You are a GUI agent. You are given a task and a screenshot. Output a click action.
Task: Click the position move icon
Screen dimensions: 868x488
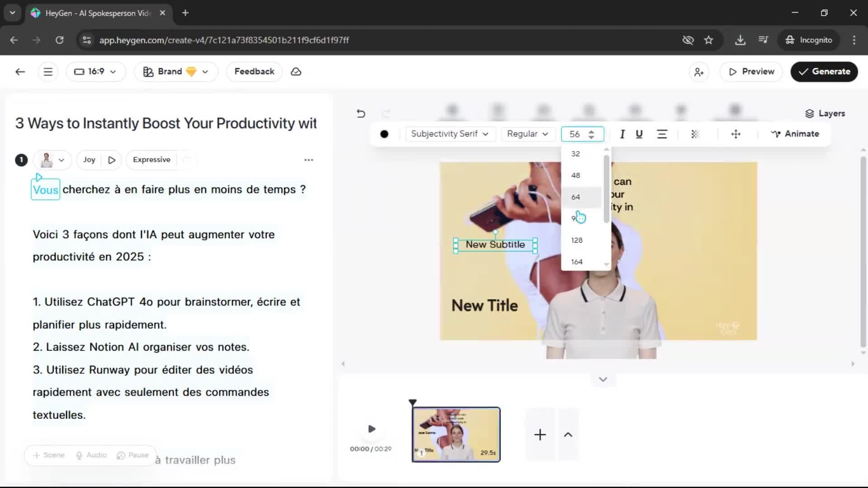(736, 134)
